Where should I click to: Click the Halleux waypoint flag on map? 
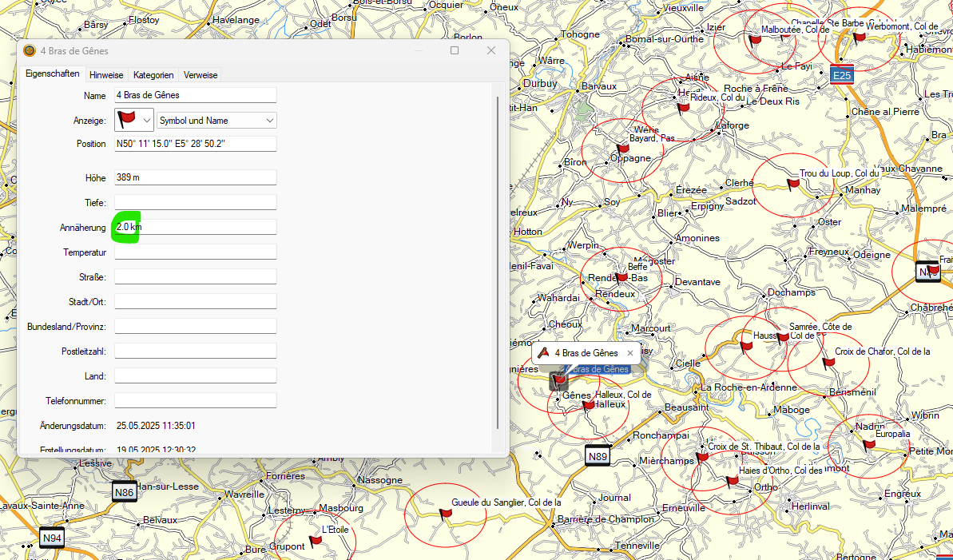click(589, 405)
